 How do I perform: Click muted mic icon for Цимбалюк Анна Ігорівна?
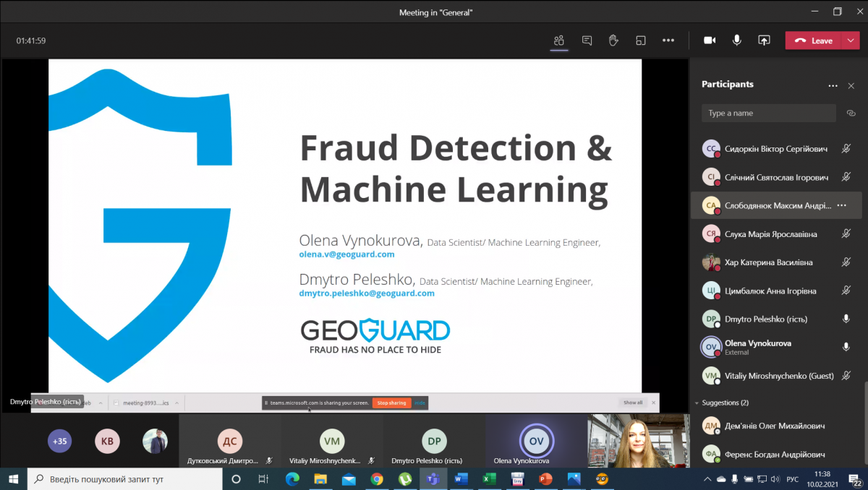tap(846, 291)
